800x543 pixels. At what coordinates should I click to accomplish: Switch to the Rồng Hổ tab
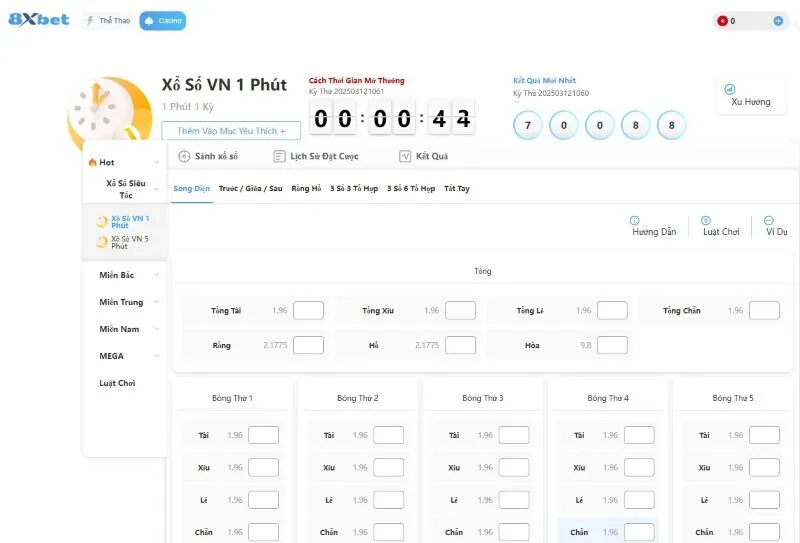(x=306, y=188)
